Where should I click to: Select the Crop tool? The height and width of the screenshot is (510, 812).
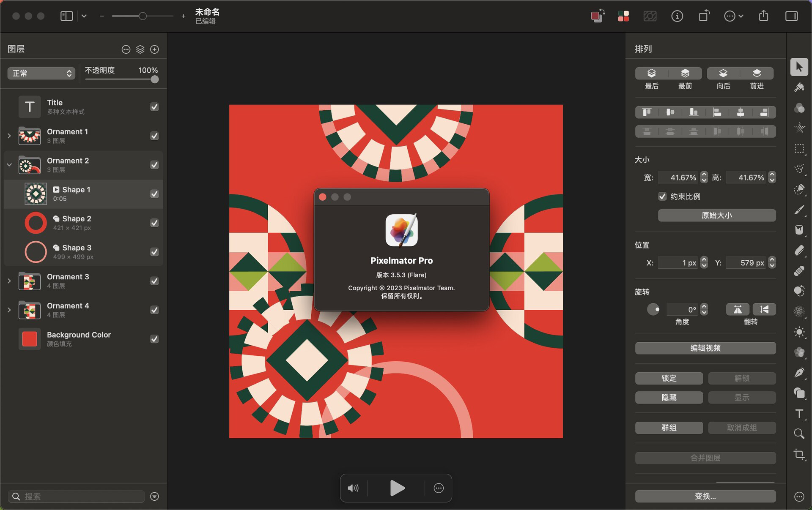799,454
